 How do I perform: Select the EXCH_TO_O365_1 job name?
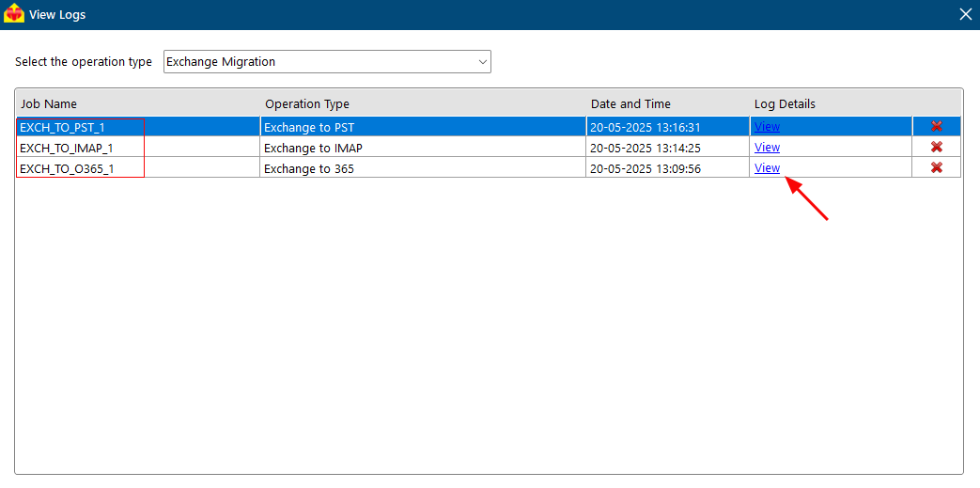pos(68,168)
